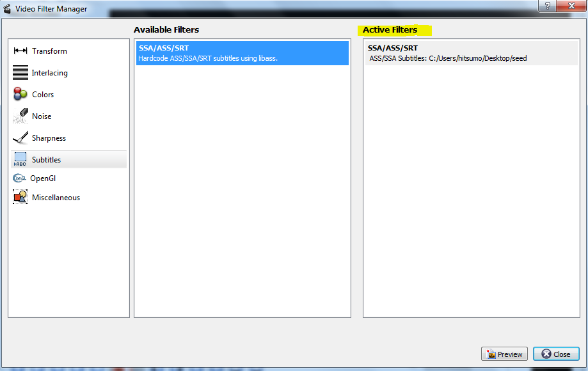This screenshot has width=588, height=371.
Task: Select the active SSA/ASS/SRT subtitle filter
Action: [x=470, y=53]
